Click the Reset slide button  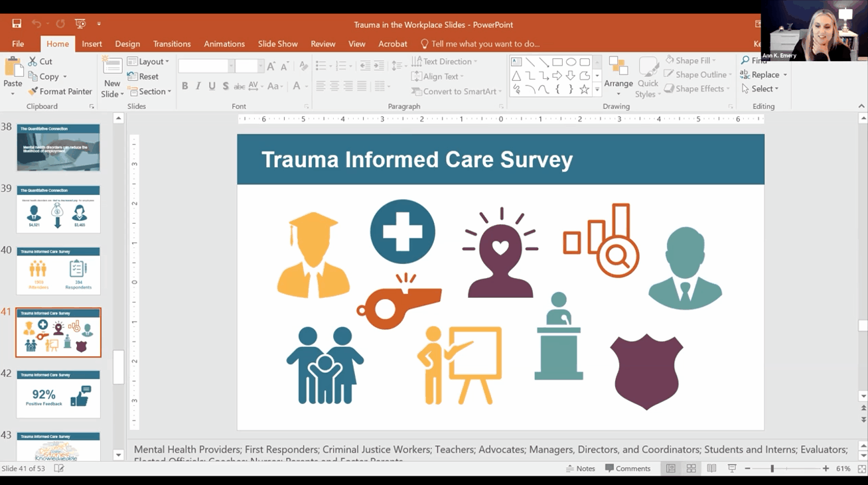(143, 76)
